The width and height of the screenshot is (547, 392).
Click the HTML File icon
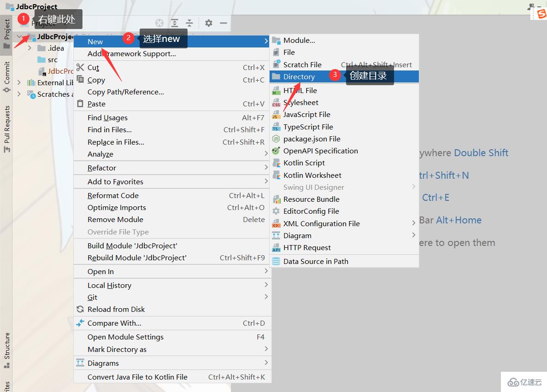pos(276,91)
